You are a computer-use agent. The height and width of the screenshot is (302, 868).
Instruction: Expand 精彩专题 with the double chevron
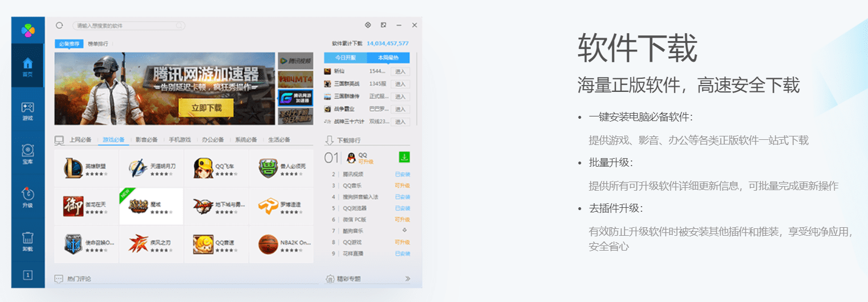tap(408, 279)
